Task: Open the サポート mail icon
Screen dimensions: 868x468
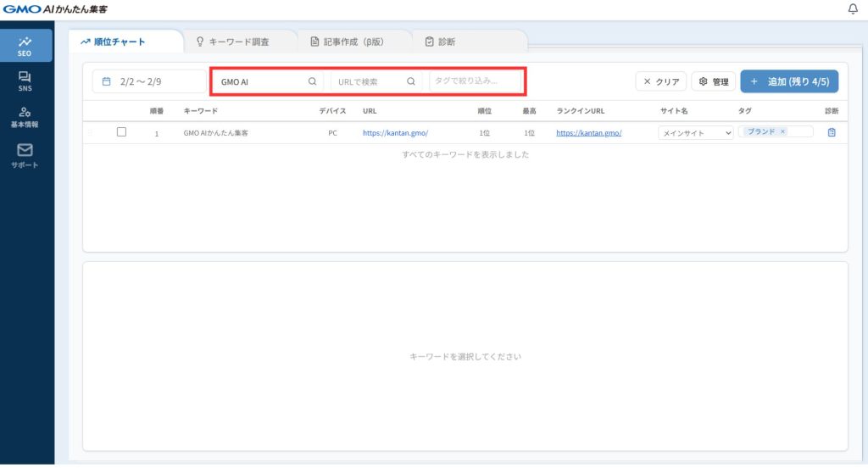Action: pos(25,154)
